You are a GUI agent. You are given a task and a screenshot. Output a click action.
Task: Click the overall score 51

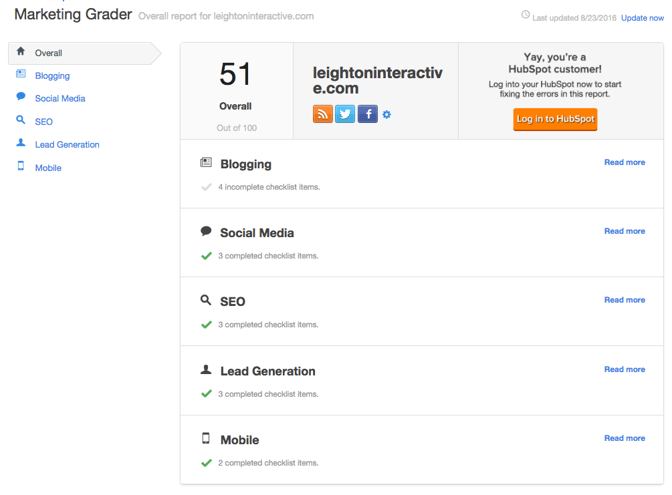[235, 74]
